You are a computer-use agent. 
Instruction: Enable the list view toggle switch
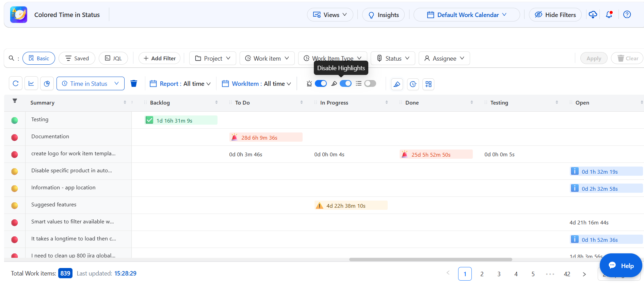tap(370, 84)
